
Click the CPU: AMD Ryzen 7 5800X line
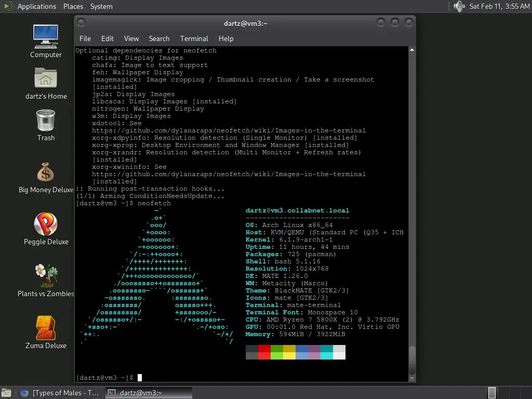coord(322,320)
